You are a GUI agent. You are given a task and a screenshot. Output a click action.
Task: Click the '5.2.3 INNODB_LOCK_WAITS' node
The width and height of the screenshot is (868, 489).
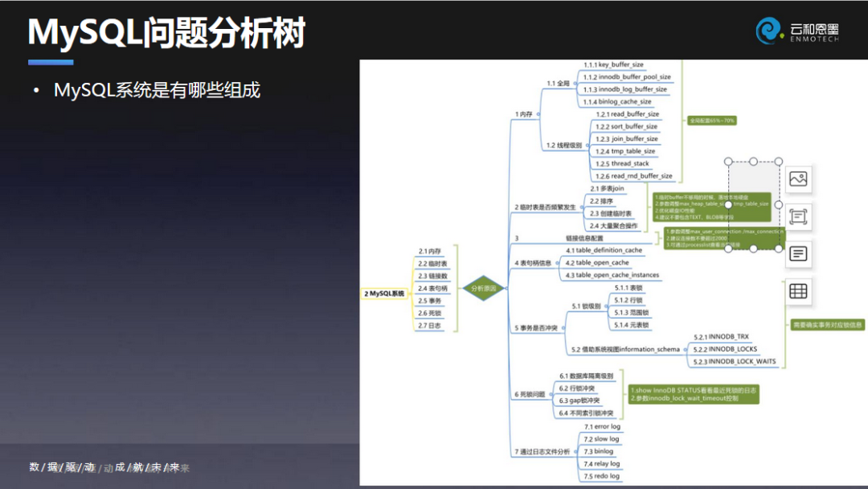(735, 362)
